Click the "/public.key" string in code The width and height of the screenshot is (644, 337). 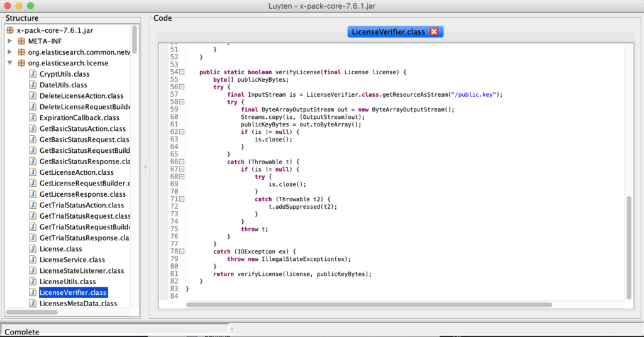click(474, 94)
